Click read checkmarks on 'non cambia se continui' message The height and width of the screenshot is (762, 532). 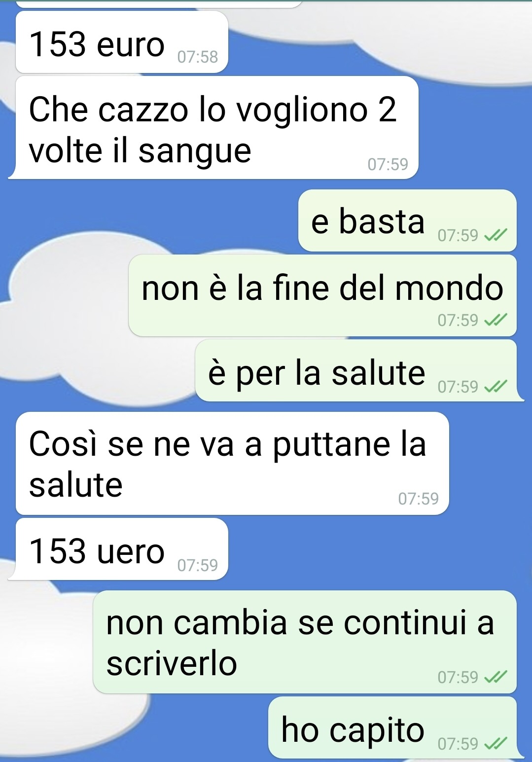495,678
